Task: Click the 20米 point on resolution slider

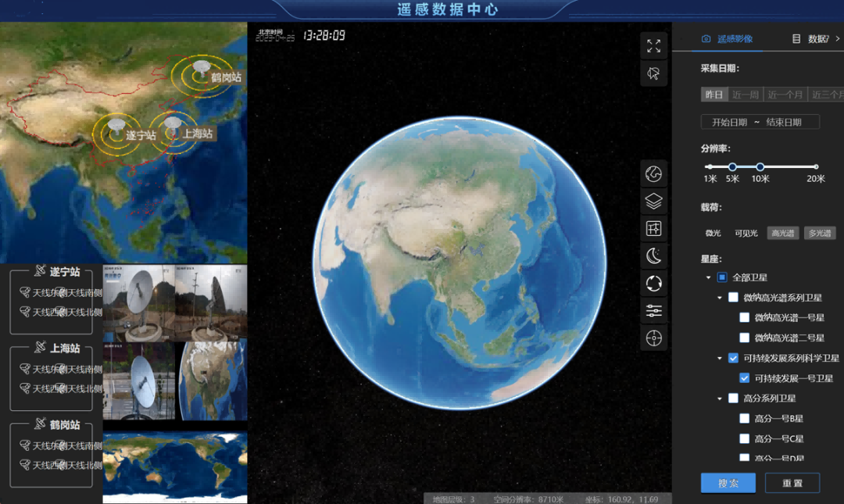Action: coord(815,166)
